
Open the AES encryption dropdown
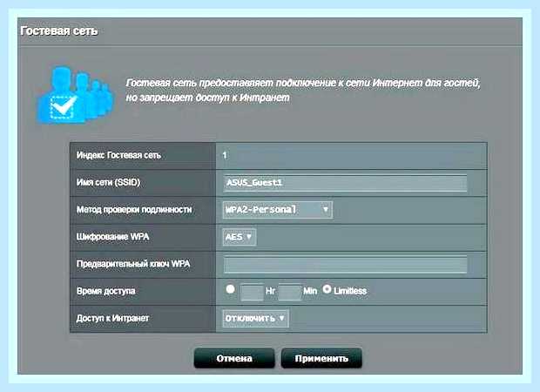[240, 237]
